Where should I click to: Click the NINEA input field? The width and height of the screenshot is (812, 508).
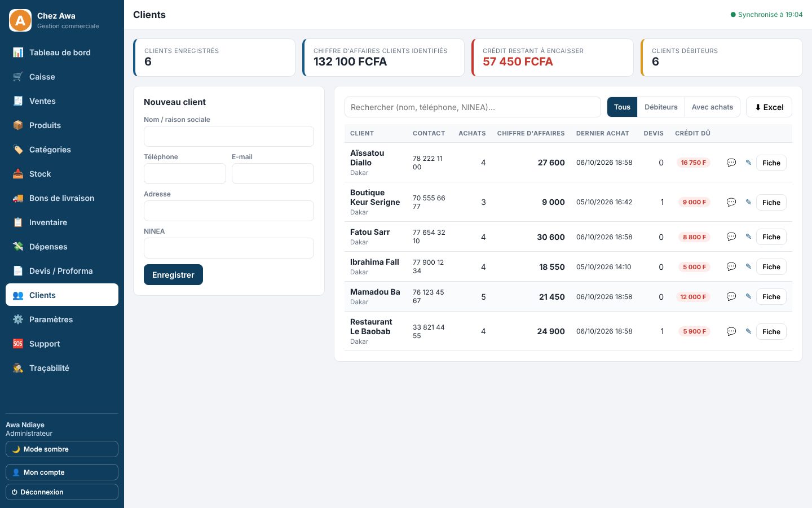point(229,248)
